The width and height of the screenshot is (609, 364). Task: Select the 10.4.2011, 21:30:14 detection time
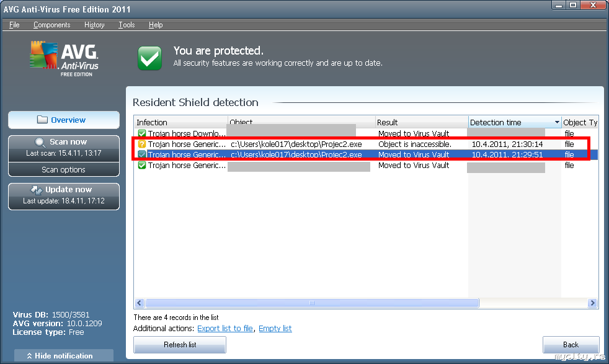(507, 144)
